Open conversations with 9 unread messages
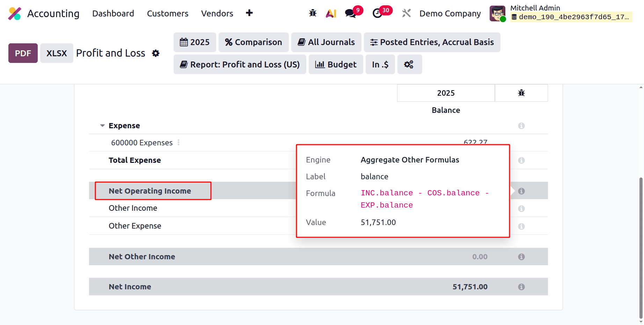This screenshot has height=325, width=644. 350,13
